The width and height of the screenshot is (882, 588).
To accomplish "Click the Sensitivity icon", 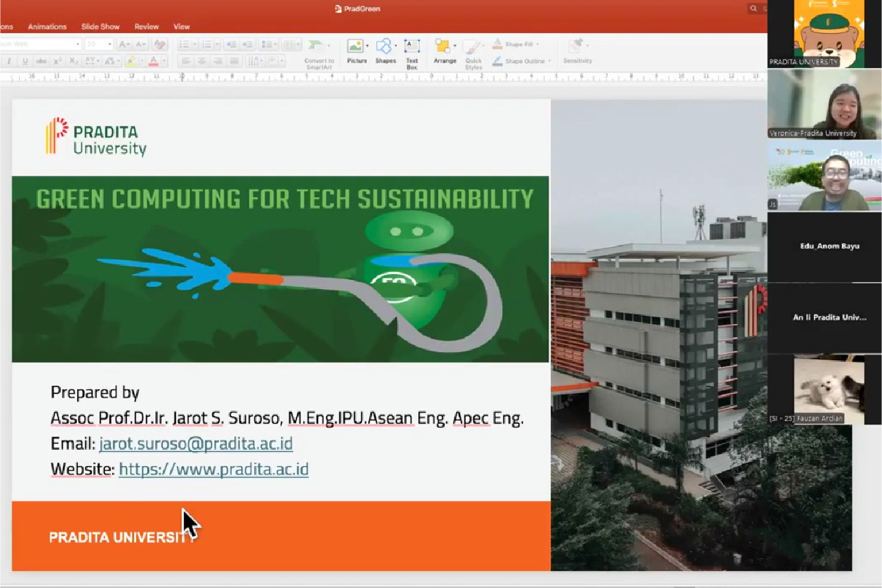I will pyautogui.click(x=576, y=46).
